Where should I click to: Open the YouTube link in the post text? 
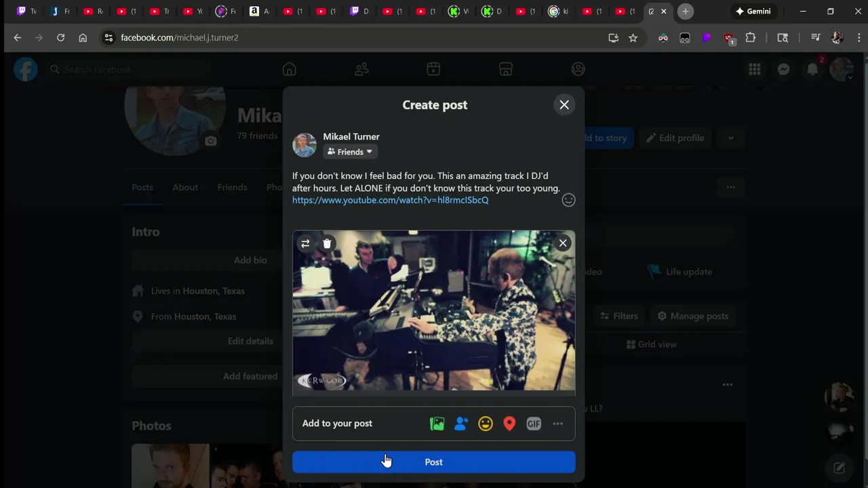click(x=390, y=200)
